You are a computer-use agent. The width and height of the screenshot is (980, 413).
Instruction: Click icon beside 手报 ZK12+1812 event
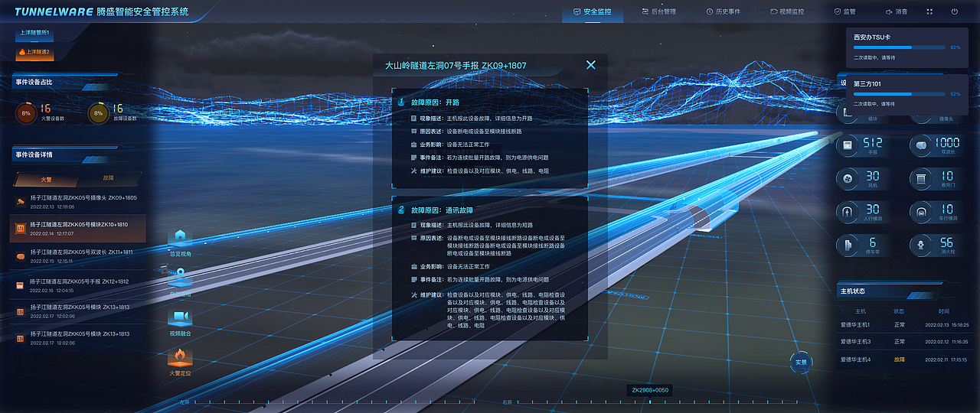pyautogui.click(x=21, y=285)
